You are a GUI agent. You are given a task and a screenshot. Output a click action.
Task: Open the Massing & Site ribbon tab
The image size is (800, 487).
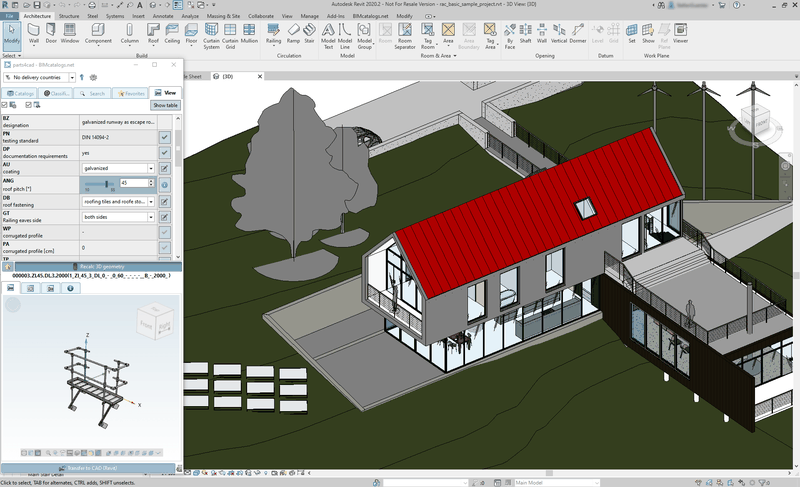[x=223, y=17]
